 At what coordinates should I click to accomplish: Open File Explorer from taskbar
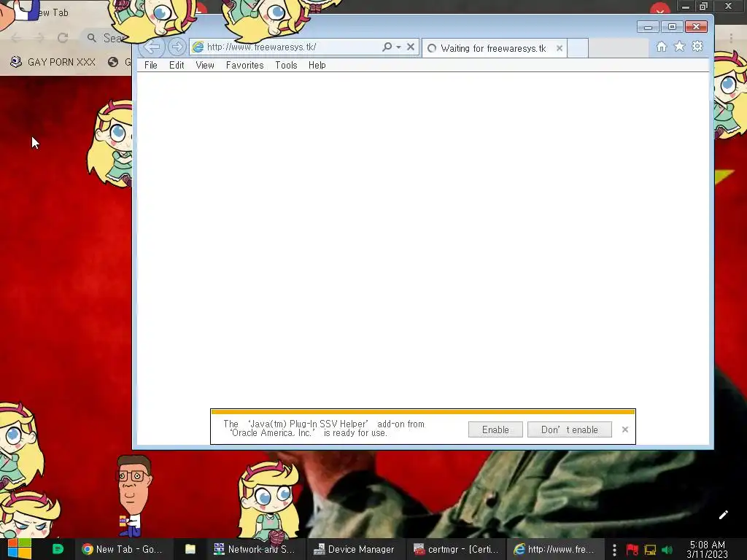click(190, 549)
